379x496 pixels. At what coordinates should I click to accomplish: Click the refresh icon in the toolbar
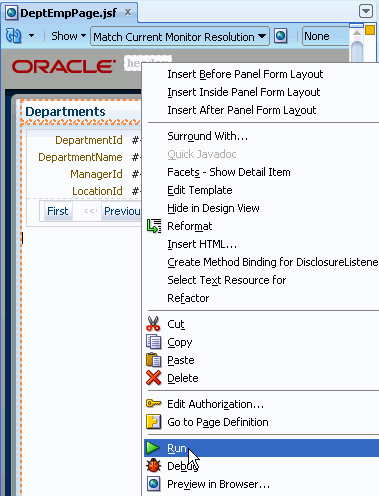[14, 36]
